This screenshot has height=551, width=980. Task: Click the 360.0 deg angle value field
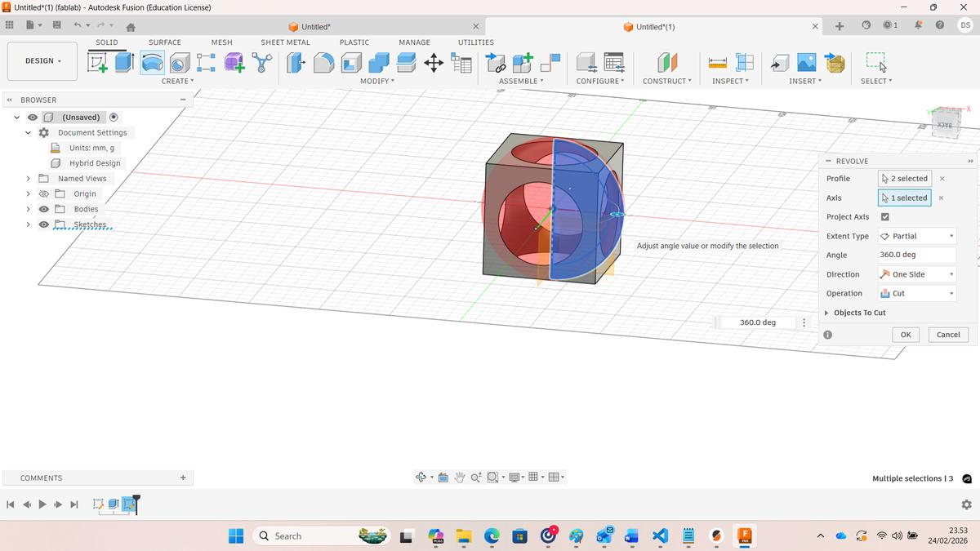pos(916,255)
